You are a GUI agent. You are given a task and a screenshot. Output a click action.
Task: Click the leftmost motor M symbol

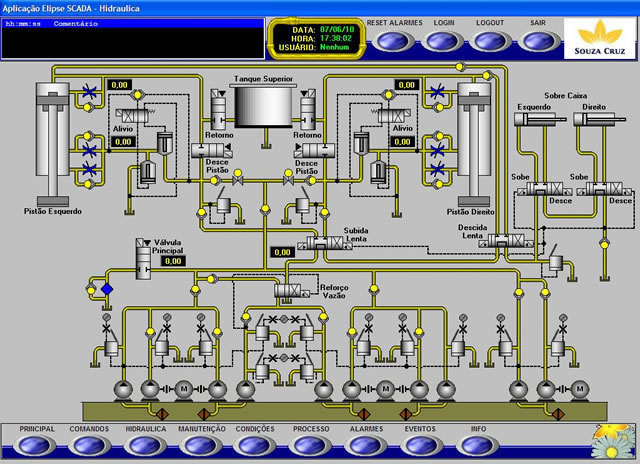tap(184, 389)
